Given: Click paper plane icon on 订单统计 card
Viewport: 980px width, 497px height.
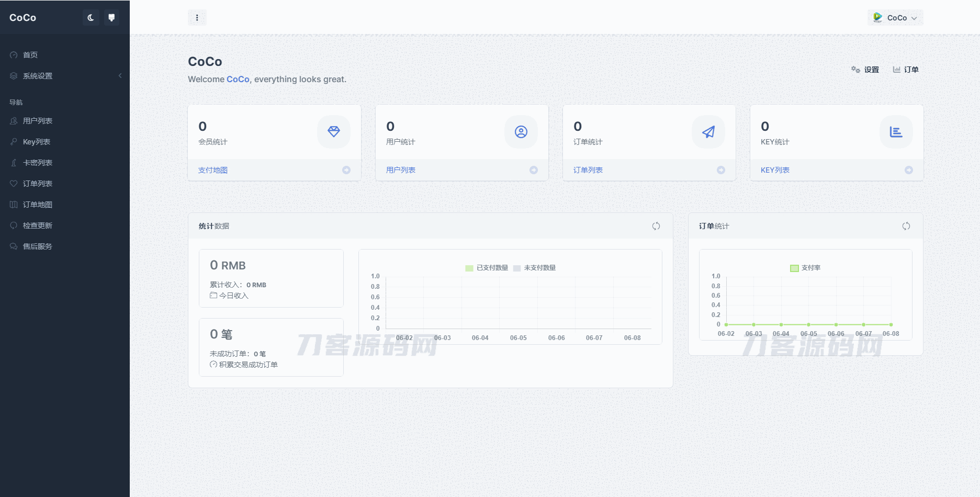Looking at the screenshot, I should [x=708, y=132].
